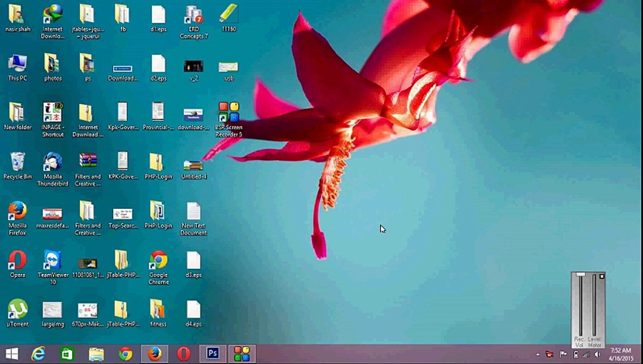643x364 pixels.
Task: Select the BSR Screen Recorder 5 desktop shortcut
Action: (228, 113)
